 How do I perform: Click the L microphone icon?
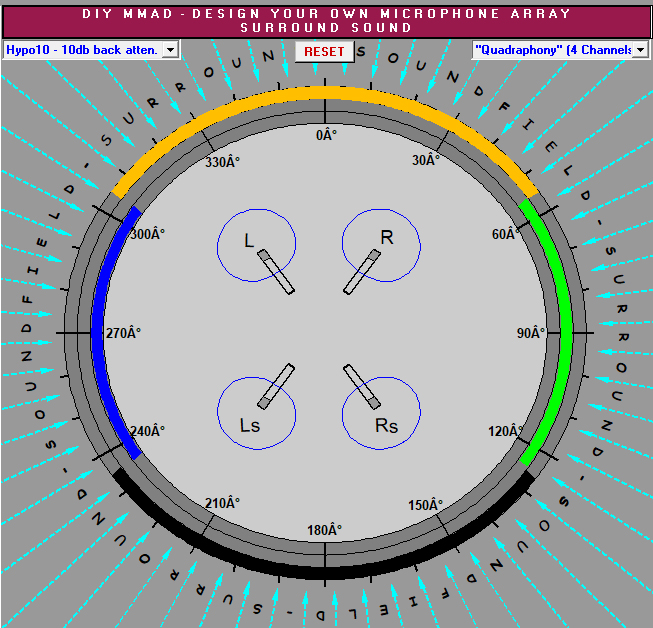(276, 272)
